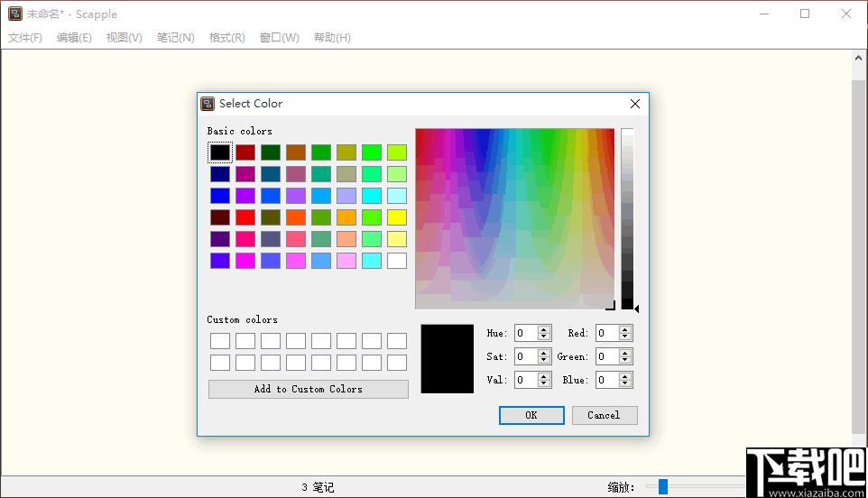Decrease Blue with down stepper arrow

pyautogui.click(x=625, y=383)
